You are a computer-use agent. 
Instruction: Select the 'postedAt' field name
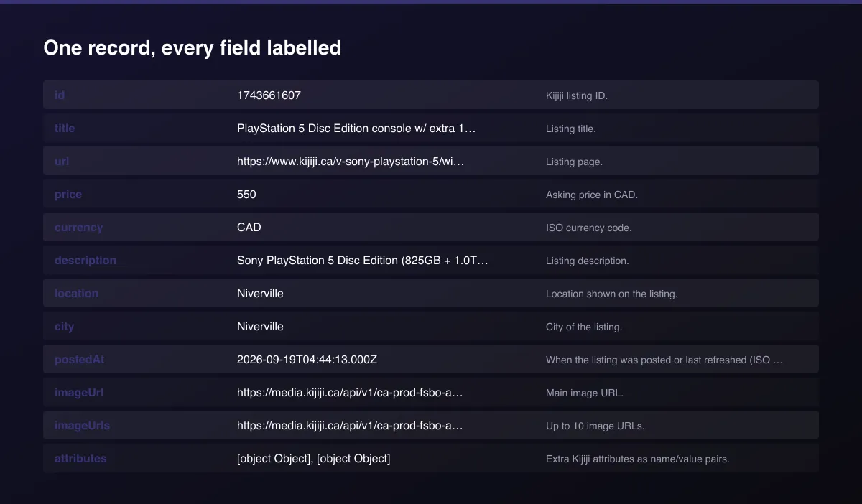[x=79, y=359]
